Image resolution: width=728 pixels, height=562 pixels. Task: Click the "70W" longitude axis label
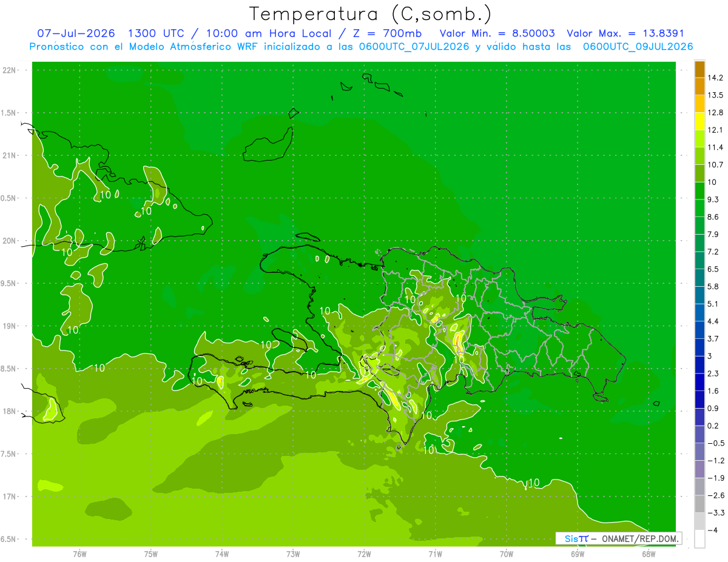[x=507, y=554]
